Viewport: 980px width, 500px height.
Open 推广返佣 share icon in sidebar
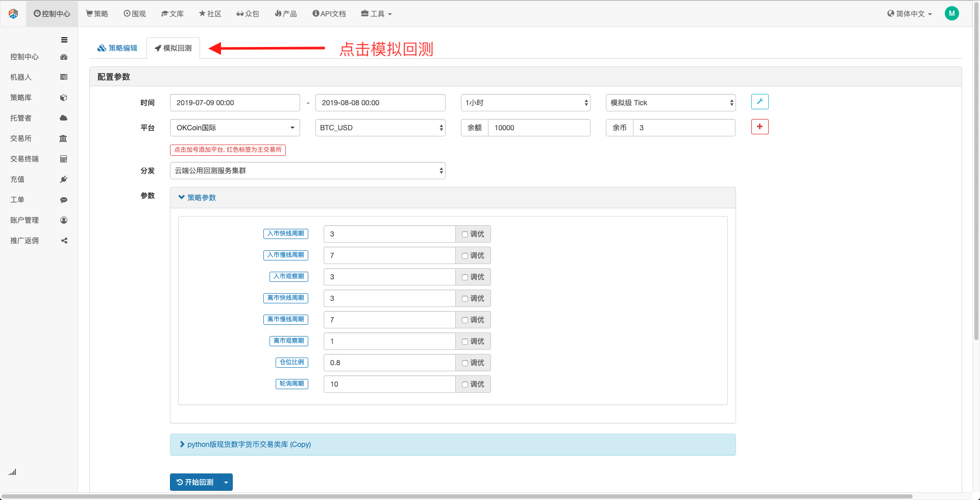(64, 241)
